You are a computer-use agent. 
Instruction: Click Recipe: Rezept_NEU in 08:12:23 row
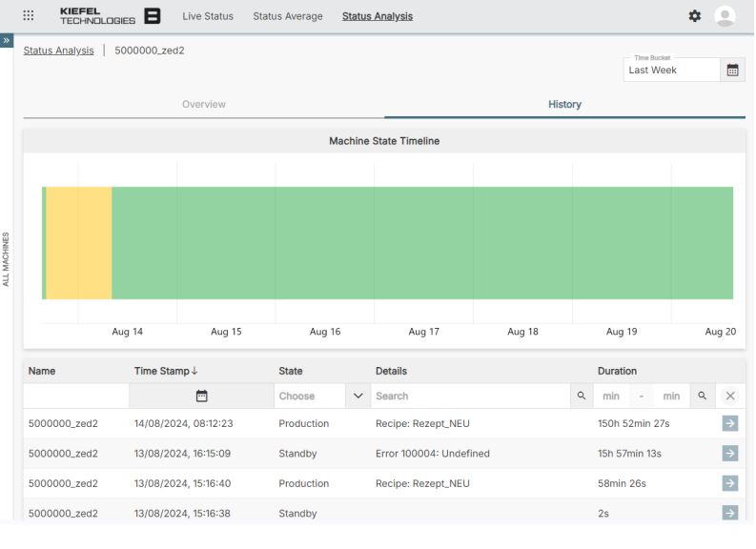422,423
